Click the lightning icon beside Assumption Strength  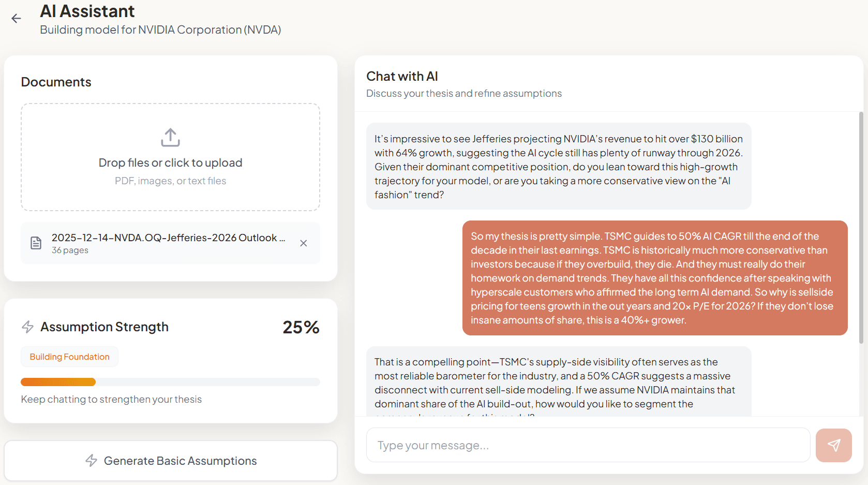(x=27, y=327)
